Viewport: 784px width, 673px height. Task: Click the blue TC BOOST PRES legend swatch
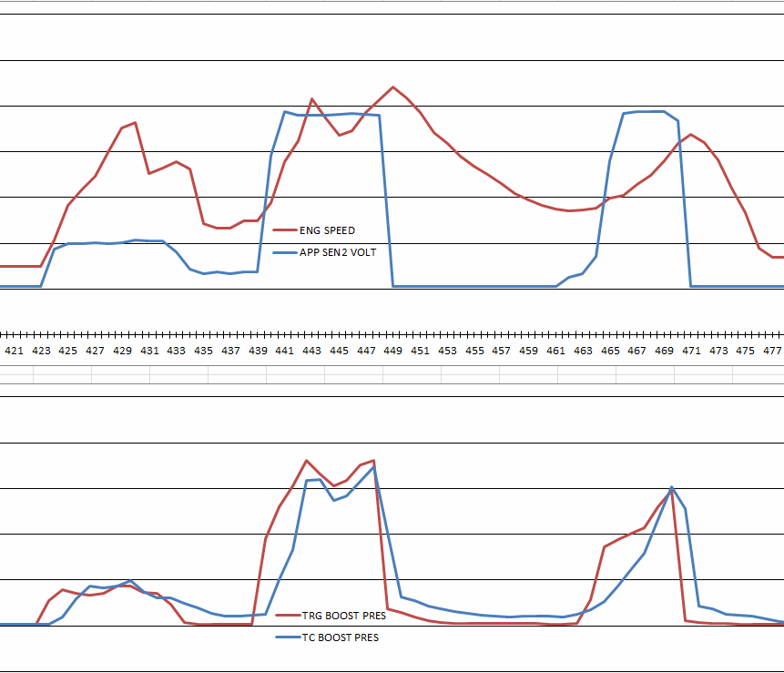click(288, 637)
